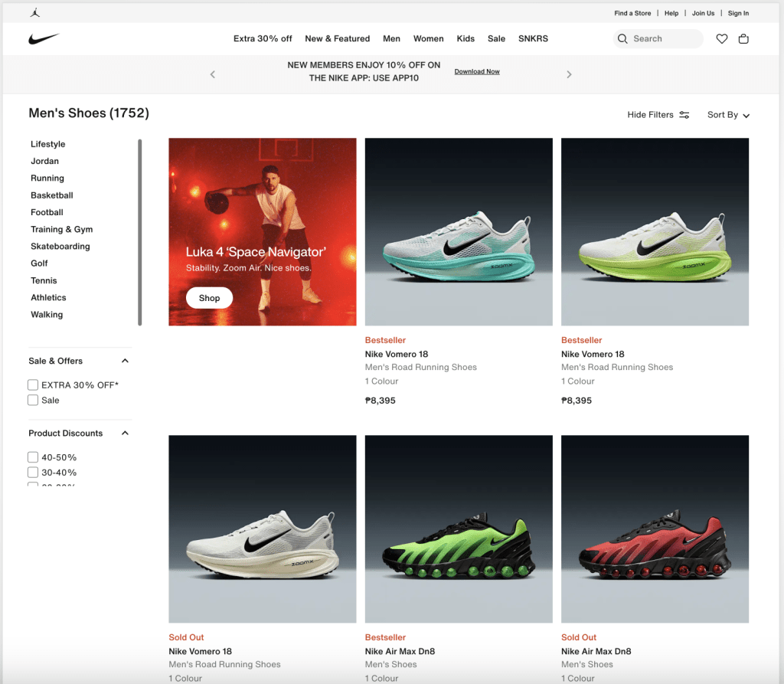
Task: Click the category list scrollbar
Action: point(140,232)
